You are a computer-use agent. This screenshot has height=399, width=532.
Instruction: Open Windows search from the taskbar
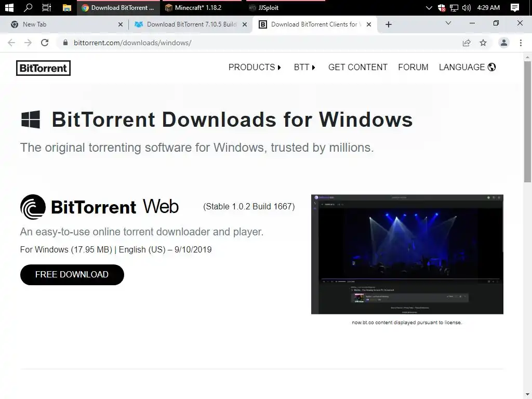pyautogui.click(x=28, y=7)
